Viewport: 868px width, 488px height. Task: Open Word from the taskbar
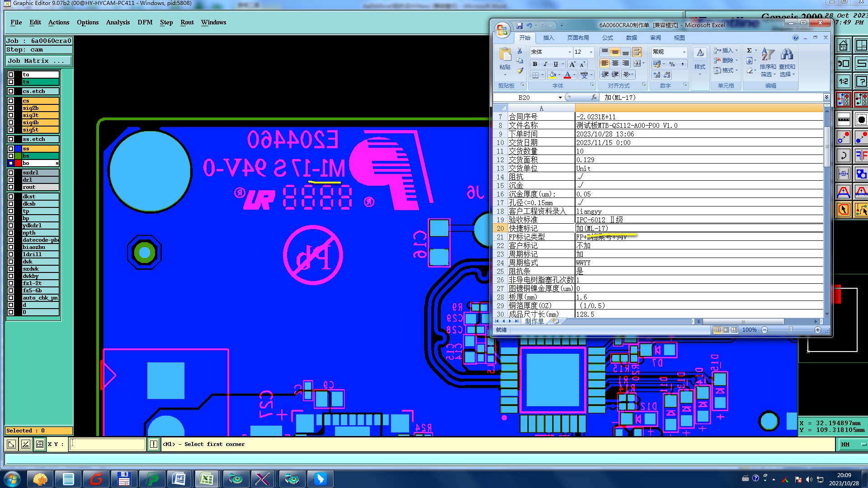[x=179, y=479]
